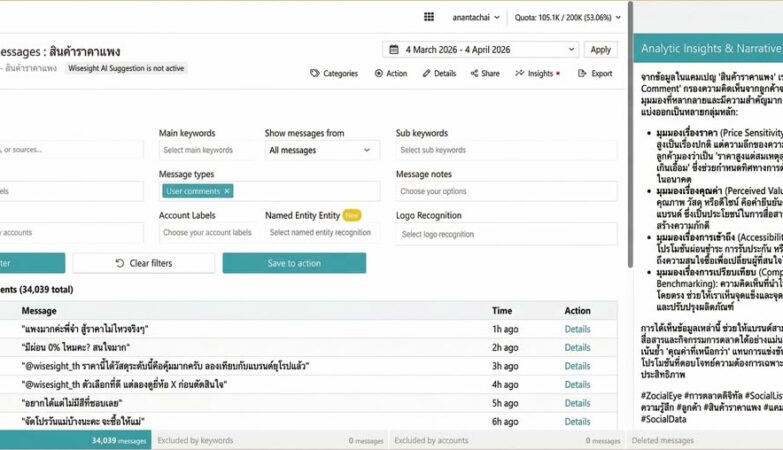Open Details for the 4h ago message
The image size is (783, 450).
(x=577, y=385)
